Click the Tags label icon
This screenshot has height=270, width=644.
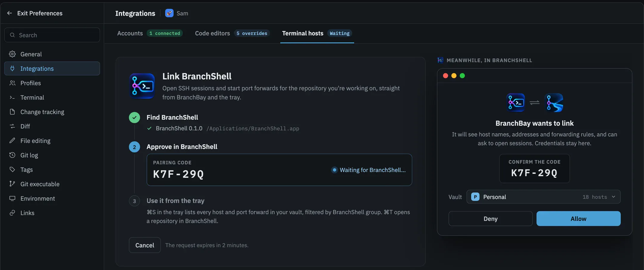coord(12,169)
